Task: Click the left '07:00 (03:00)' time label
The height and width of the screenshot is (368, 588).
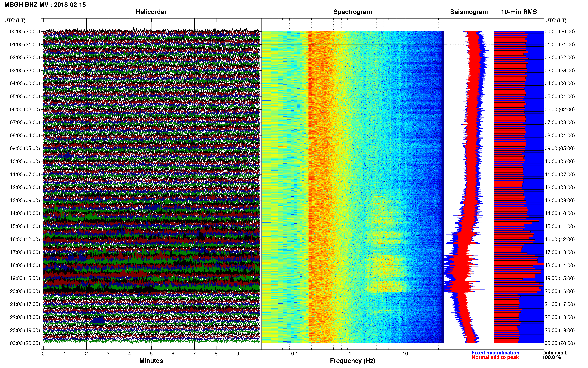Action: (25, 122)
